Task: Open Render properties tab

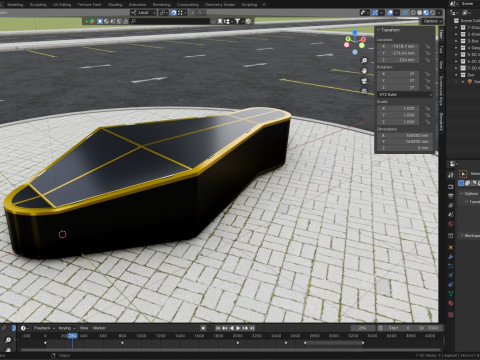Action: pos(451,186)
